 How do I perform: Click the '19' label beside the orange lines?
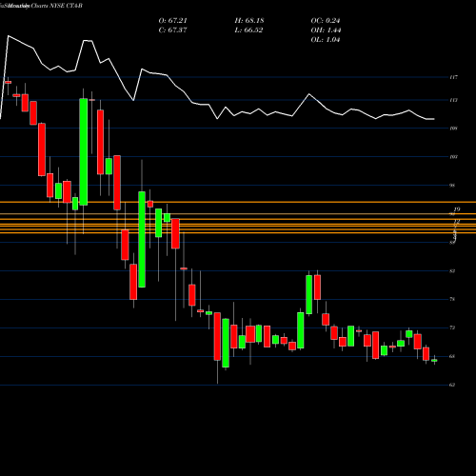[x=457, y=209]
